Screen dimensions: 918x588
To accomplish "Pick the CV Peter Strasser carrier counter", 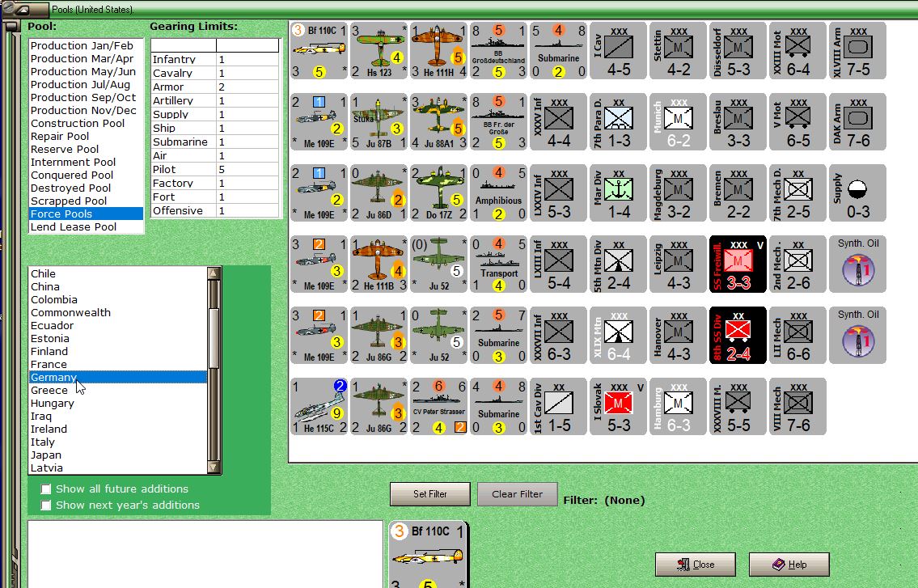I will click(438, 407).
